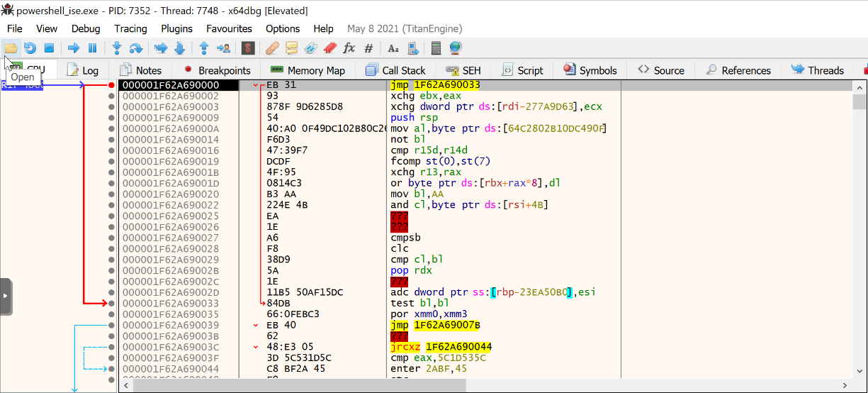The width and height of the screenshot is (868, 393).
Task: Switch to the Memory Map tab
Action: pyautogui.click(x=308, y=70)
